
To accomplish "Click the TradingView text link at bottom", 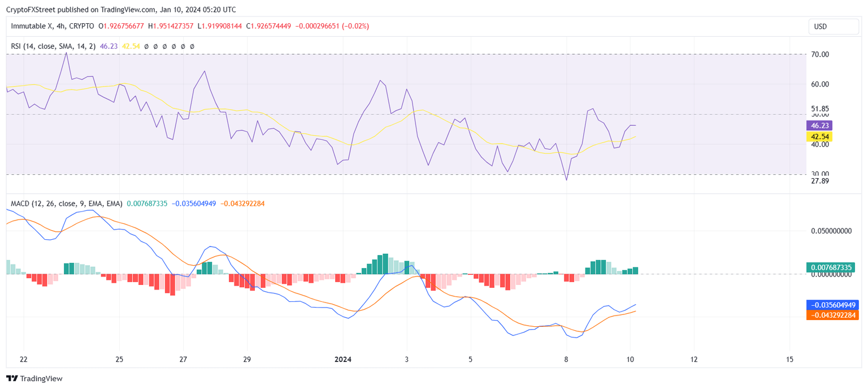I will click(42, 378).
